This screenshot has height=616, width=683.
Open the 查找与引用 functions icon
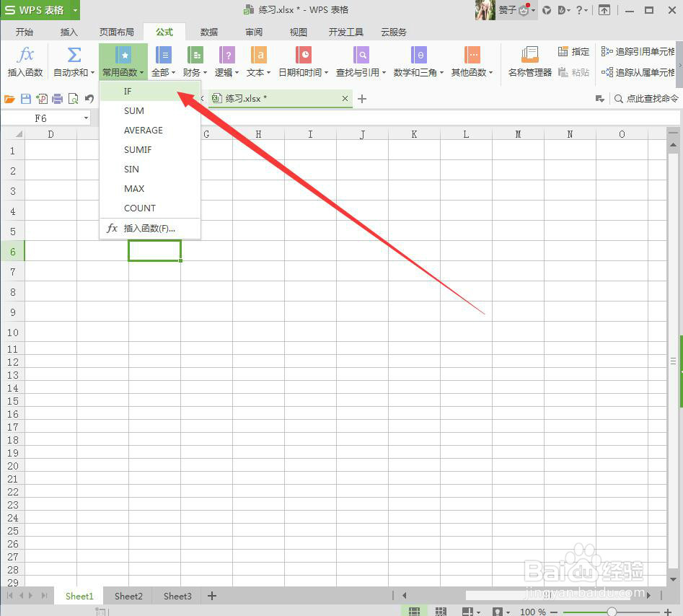tap(361, 56)
